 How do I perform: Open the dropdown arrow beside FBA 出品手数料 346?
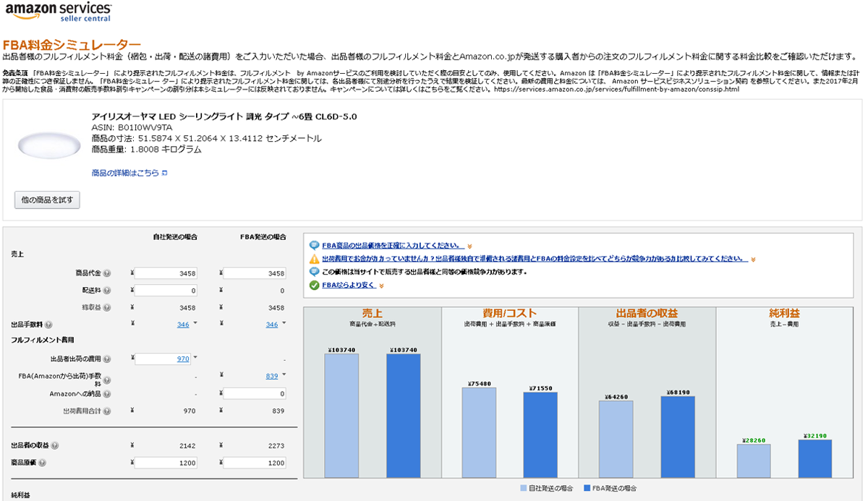coord(284,323)
